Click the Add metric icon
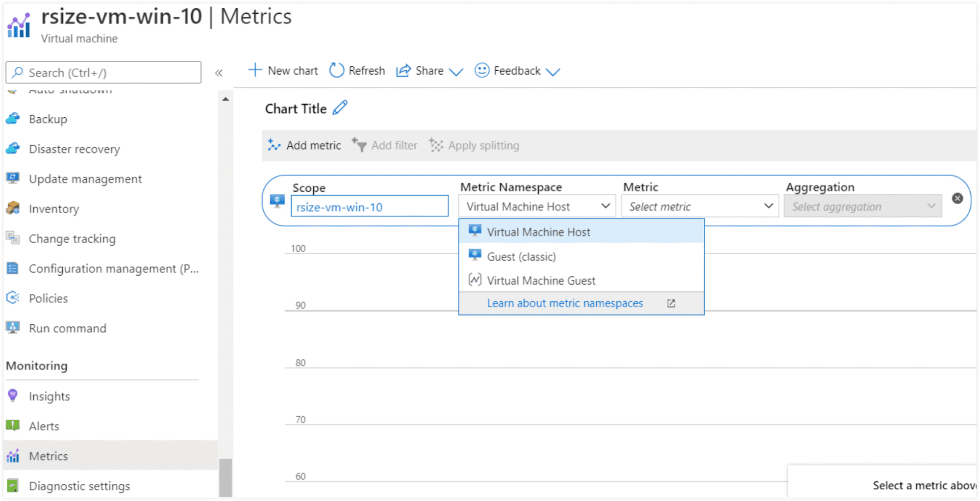 pos(274,145)
